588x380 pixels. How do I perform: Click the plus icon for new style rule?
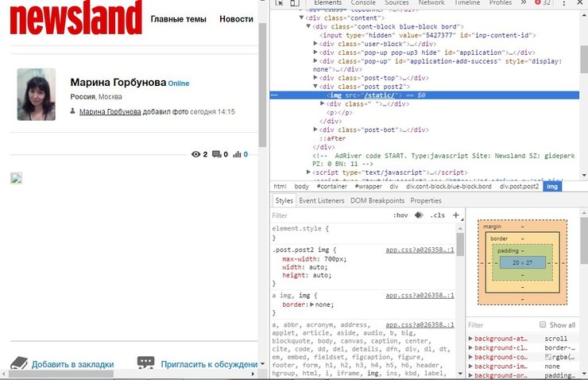click(x=455, y=215)
